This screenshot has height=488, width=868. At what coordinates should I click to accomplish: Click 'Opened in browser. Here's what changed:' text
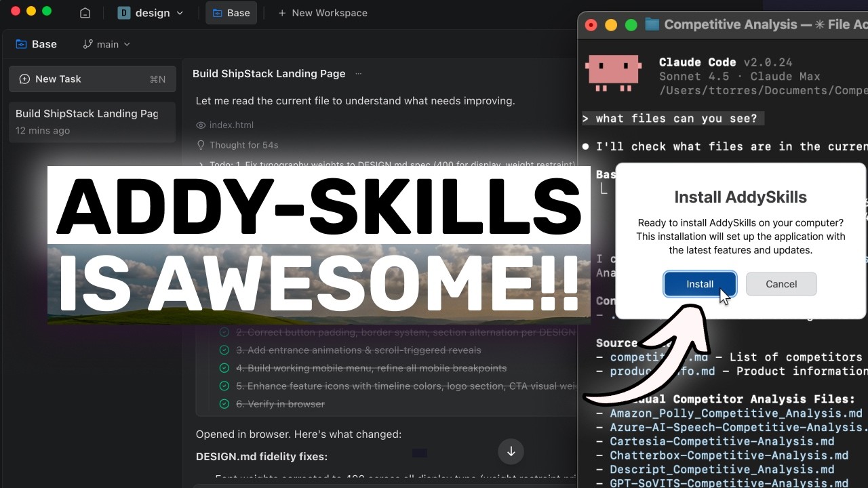(298, 434)
